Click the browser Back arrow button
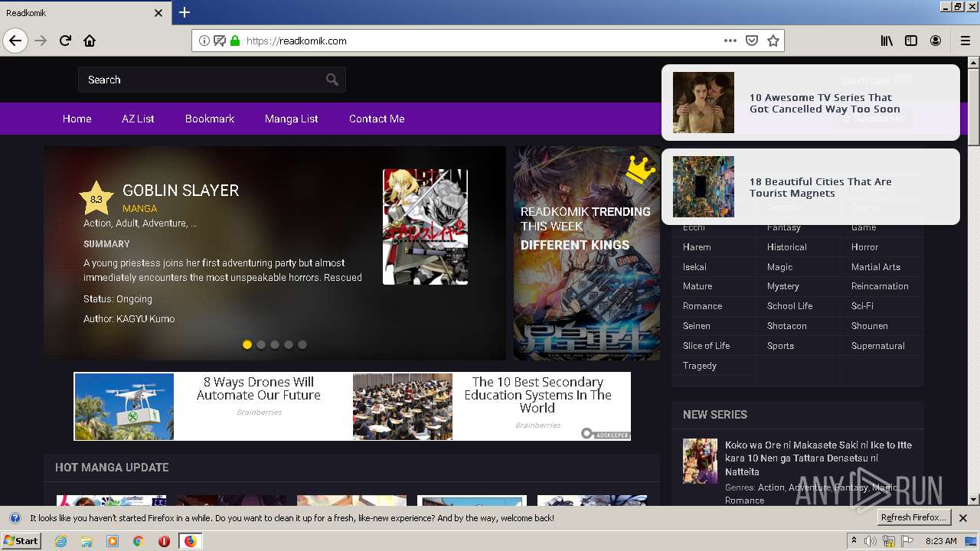980x551 pixels. [x=15, y=41]
